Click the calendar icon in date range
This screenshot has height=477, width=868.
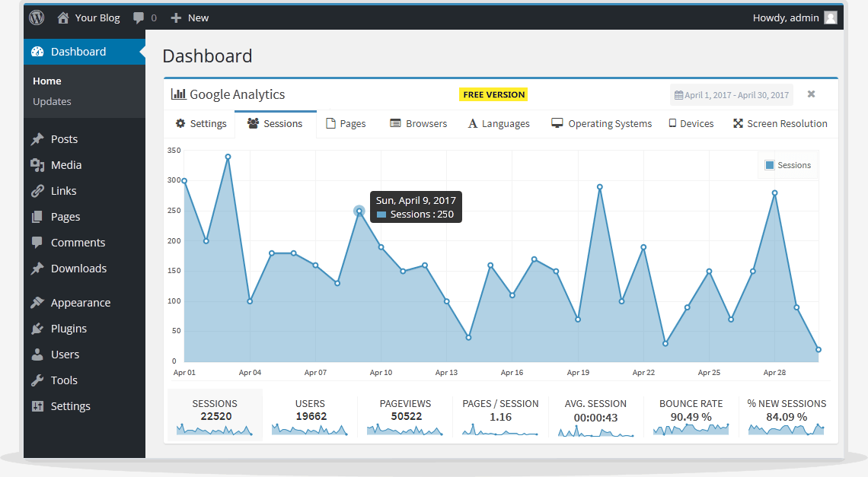tap(678, 95)
